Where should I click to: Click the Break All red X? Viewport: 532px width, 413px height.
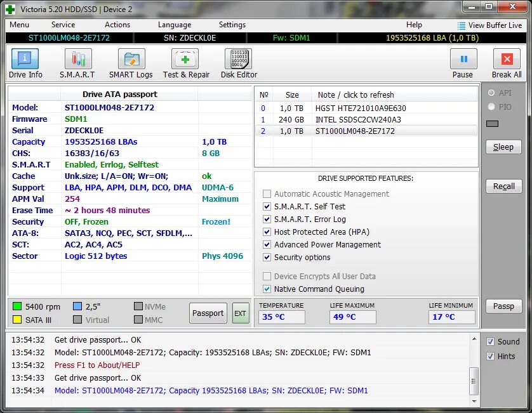pos(507,59)
